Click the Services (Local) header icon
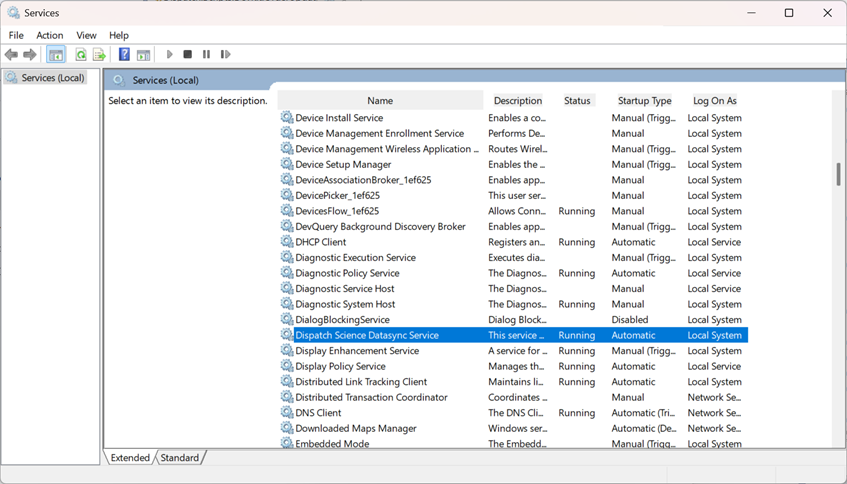 tap(119, 80)
